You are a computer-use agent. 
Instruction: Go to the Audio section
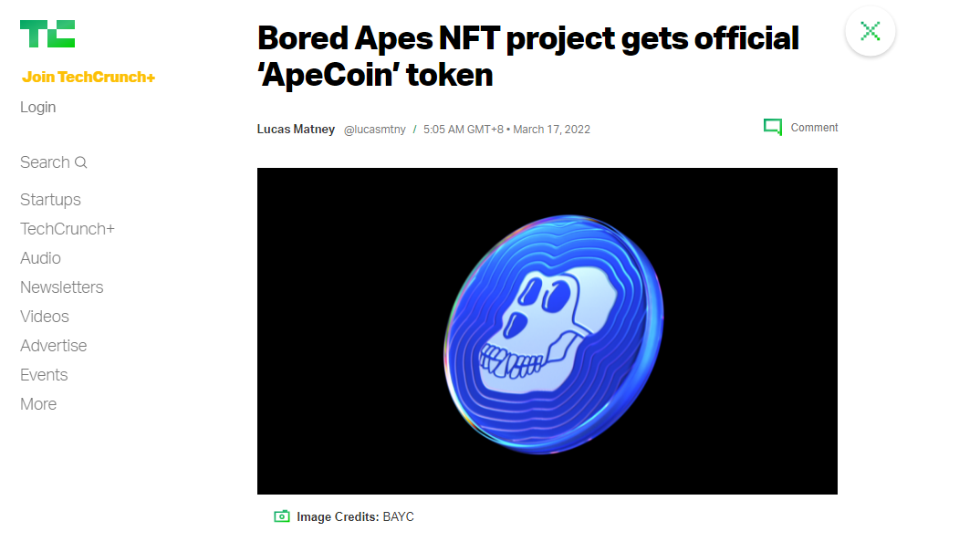click(x=41, y=258)
